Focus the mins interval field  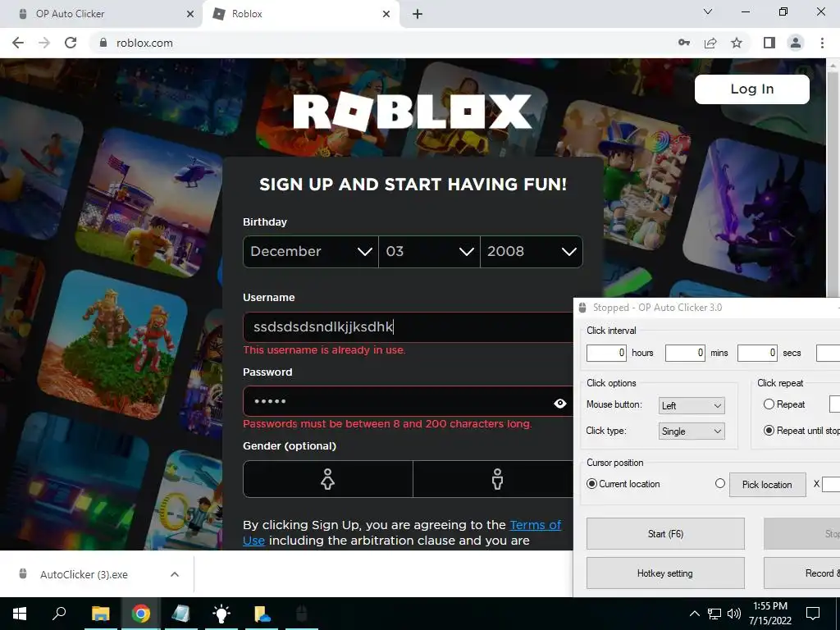685,353
